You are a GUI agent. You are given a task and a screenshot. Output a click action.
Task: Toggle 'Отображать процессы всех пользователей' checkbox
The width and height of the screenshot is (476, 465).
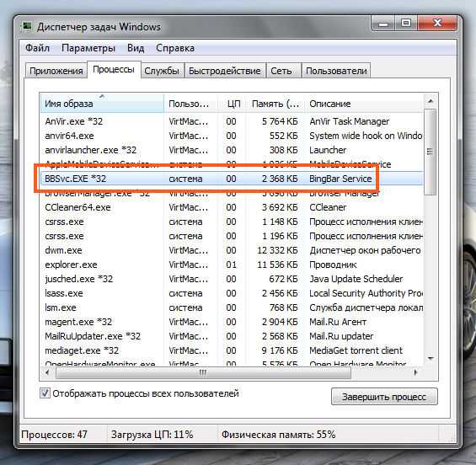point(45,393)
